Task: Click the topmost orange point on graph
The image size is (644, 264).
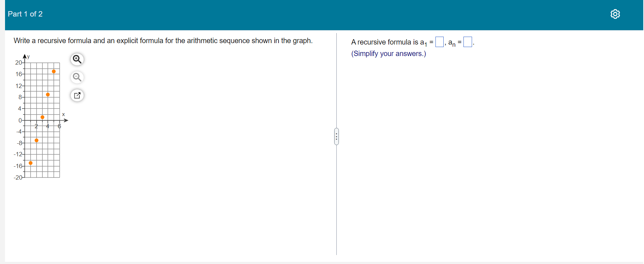Action: coord(53,71)
